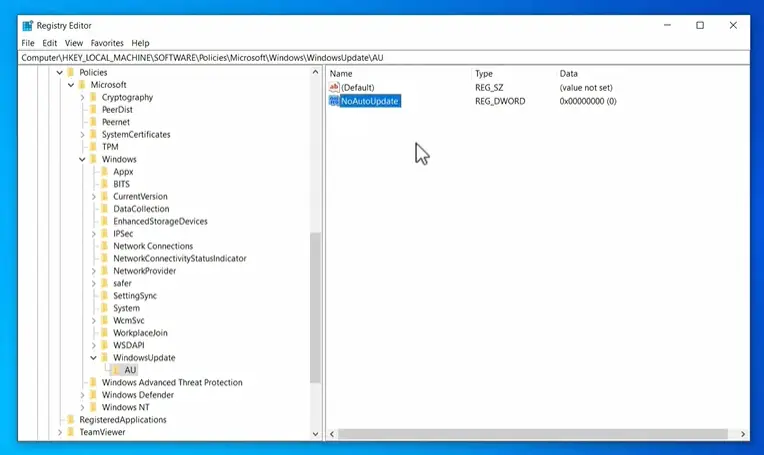
Task: Maximize the Registry Editor window
Action: click(x=700, y=25)
